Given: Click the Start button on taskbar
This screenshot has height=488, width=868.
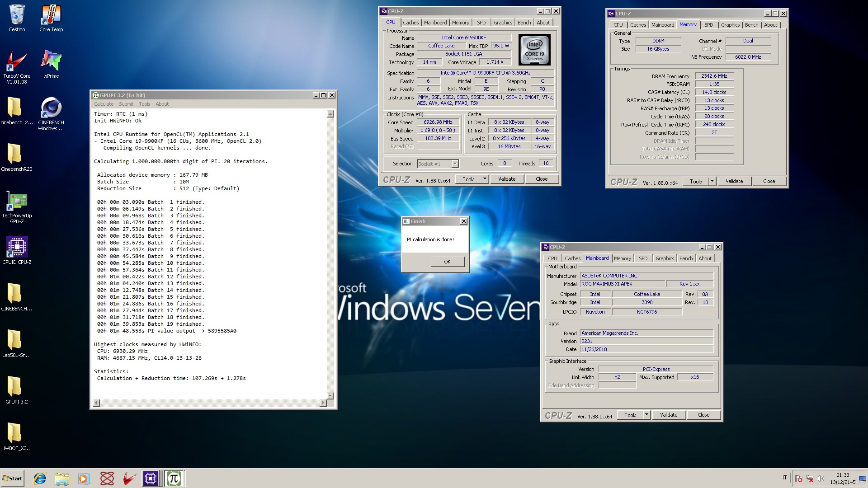Looking at the screenshot, I should 12,479.
